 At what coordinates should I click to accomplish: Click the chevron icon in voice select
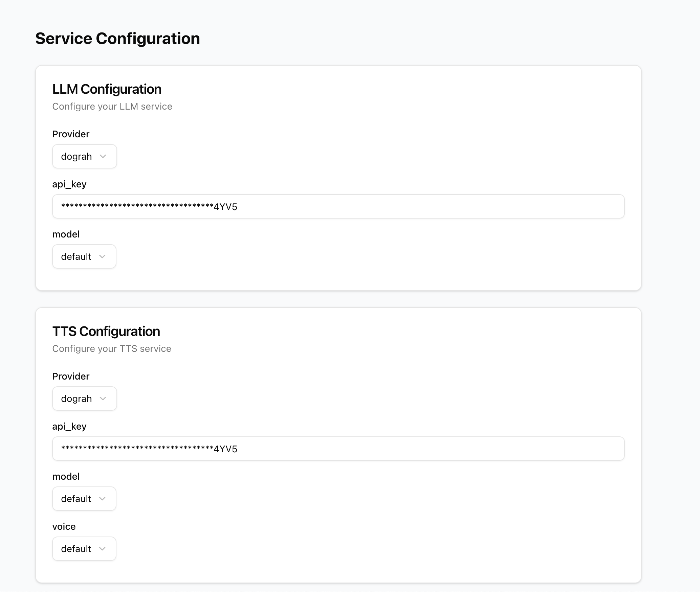[102, 549]
